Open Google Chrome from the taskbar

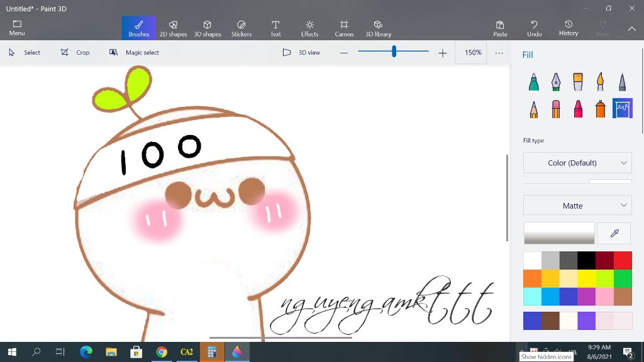click(x=162, y=352)
